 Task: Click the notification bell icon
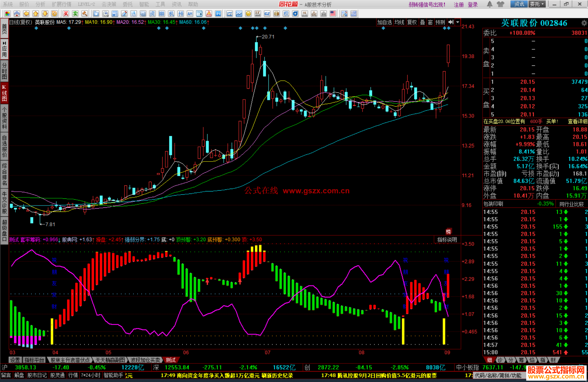tap(489, 4)
